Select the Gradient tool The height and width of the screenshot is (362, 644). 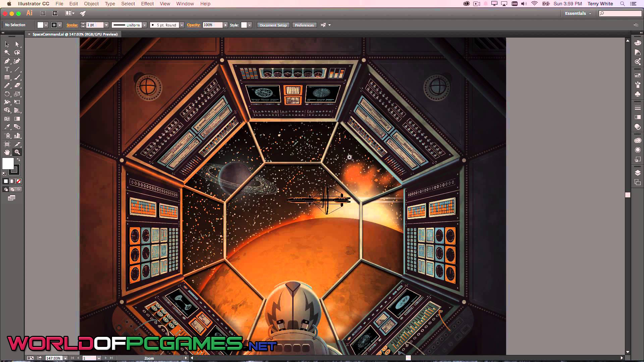pos(17,119)
